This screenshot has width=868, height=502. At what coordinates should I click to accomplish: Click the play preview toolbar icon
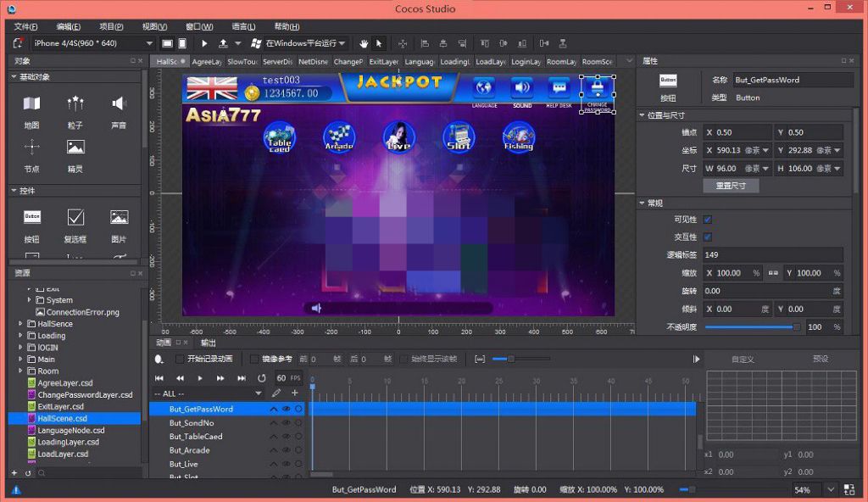204,43
